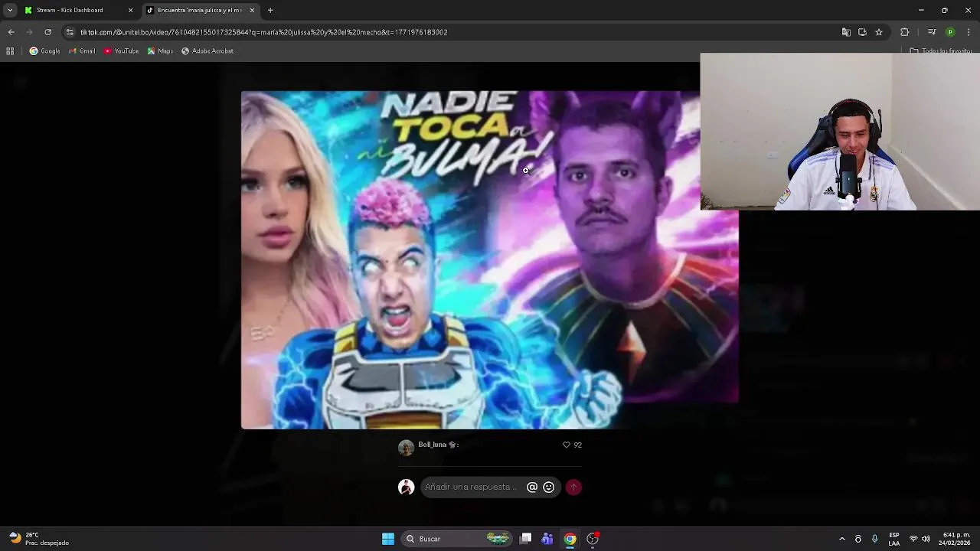This screenshot has width=980, height=551.
Task: Translate this page icon in address bar
Action: (x=846, y=32)
